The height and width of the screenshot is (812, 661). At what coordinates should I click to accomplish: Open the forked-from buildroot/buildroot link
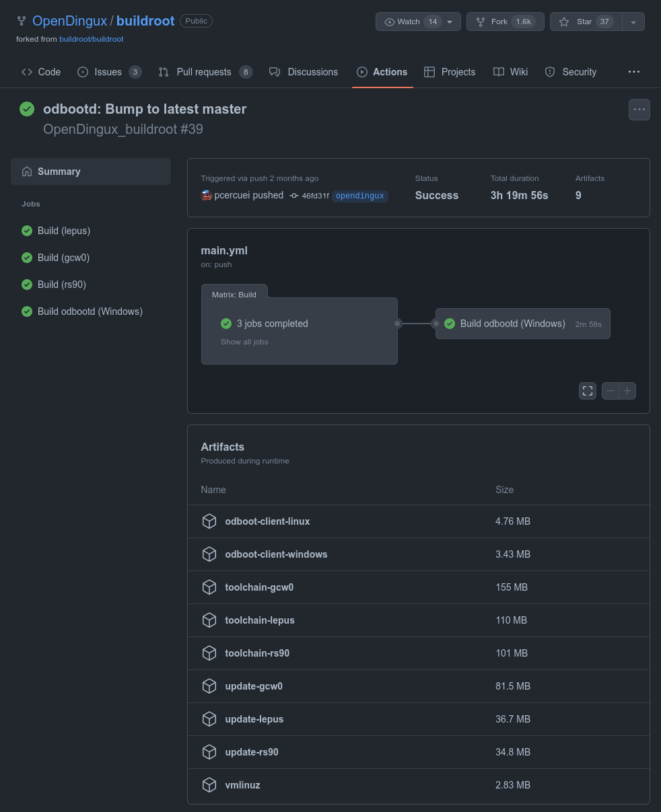click(x=92, y=39)
